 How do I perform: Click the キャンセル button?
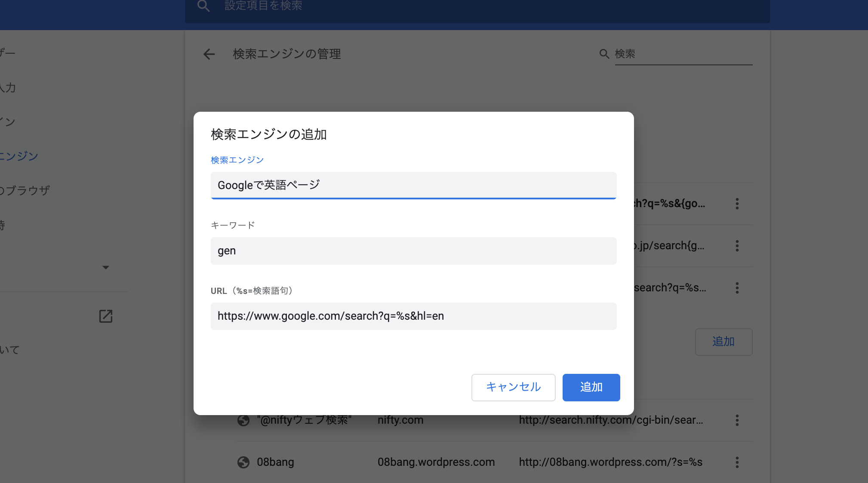point(513,387)
